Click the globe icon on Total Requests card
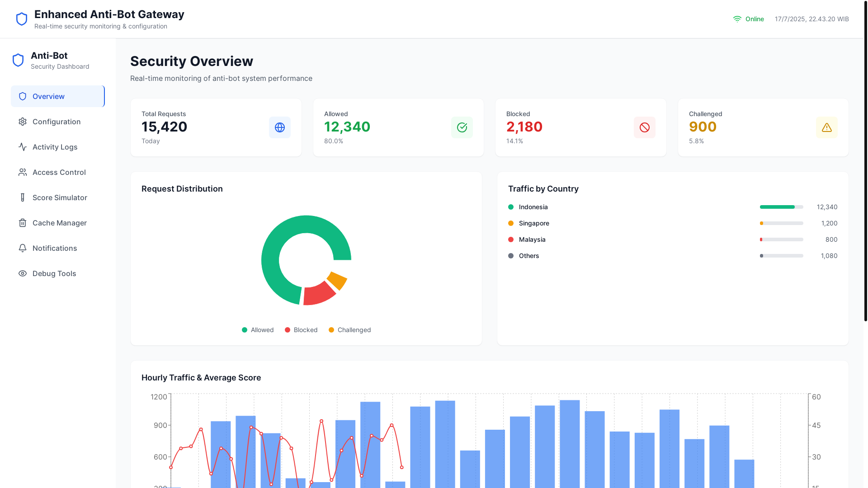This screenshot has height=488, width=868. tap(280, 127)
